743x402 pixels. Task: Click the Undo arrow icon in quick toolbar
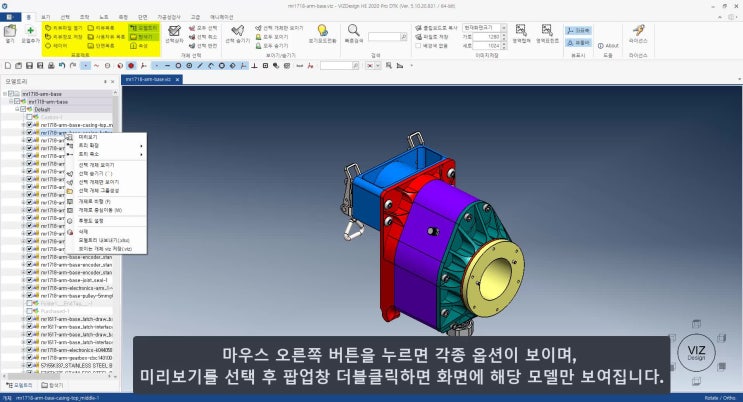(62, 65)
